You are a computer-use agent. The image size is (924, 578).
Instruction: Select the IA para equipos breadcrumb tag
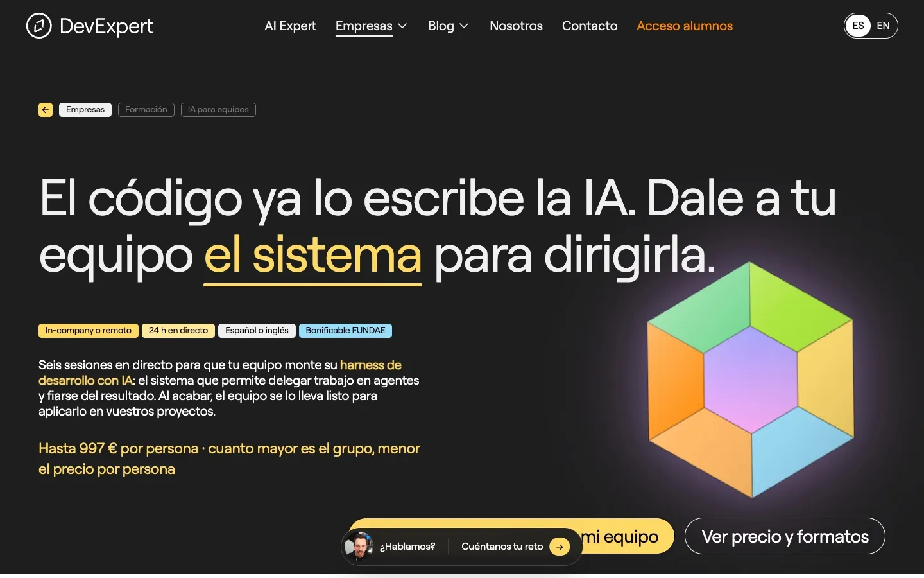tap(218, 110)
